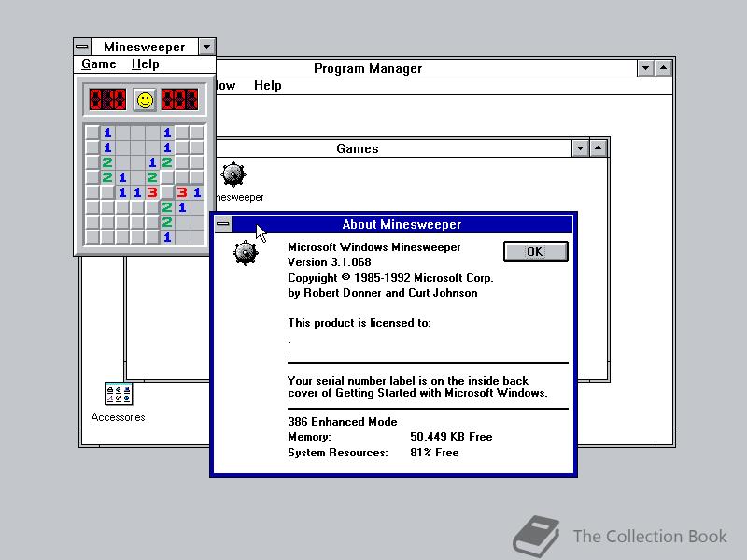Image resolution: width=747 pixels, height=560 pixels.
Task: Maximize Program Manager with up arrow
Action: [664, 68]
